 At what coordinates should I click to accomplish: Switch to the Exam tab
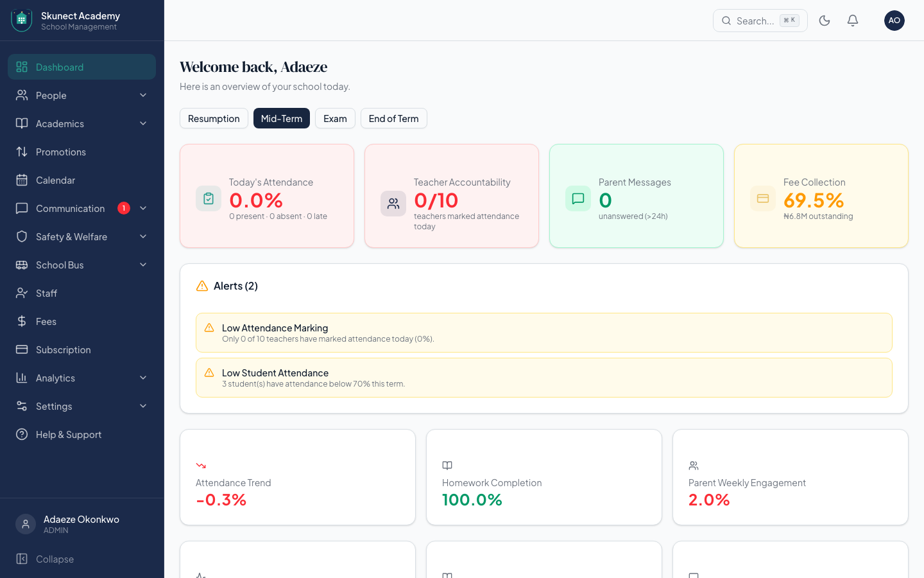pyautogui.click(x=335, y=118)
